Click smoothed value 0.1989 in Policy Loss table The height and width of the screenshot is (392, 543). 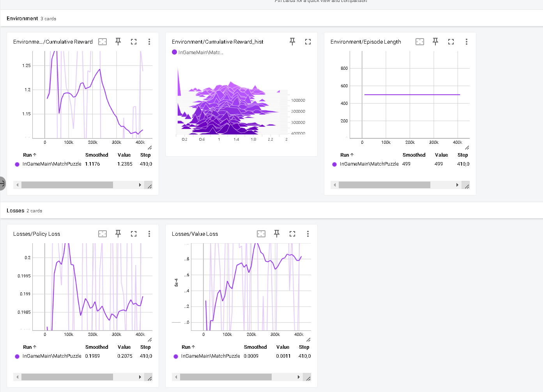click(x=92, y=356)
